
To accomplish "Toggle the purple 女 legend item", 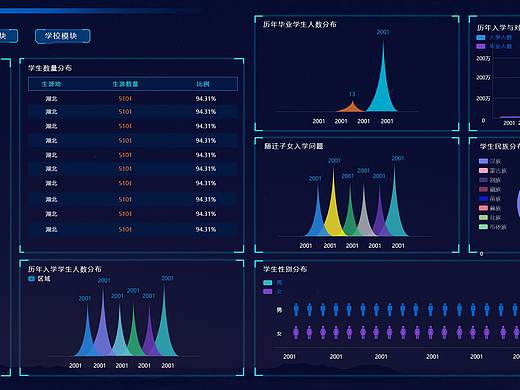I will [272, 291].
